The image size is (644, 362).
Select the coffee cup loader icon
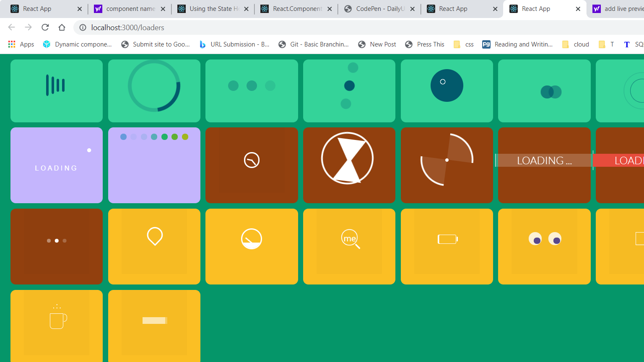click(58, 318)
